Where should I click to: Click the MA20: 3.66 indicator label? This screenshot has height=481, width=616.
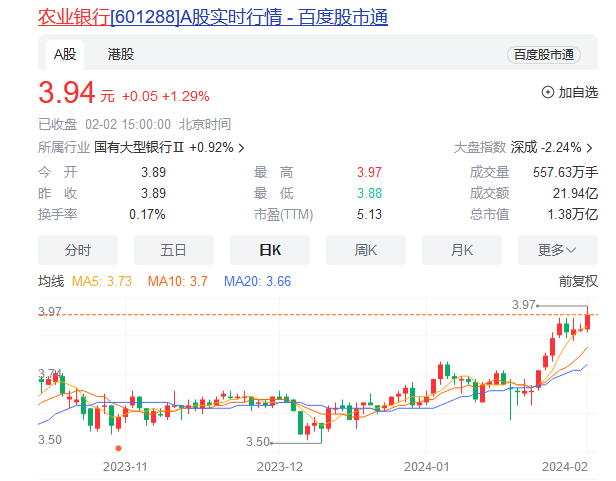point(257,281)
